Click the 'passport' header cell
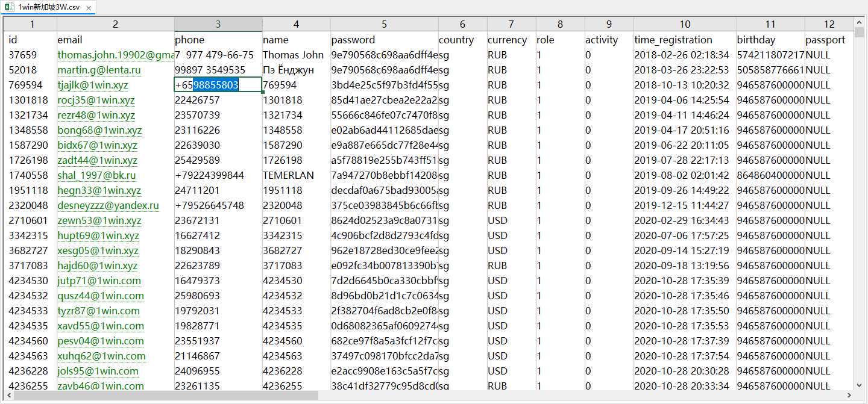Image resolution: width=868 pixels, height=404 pixels. click(829, 40)
